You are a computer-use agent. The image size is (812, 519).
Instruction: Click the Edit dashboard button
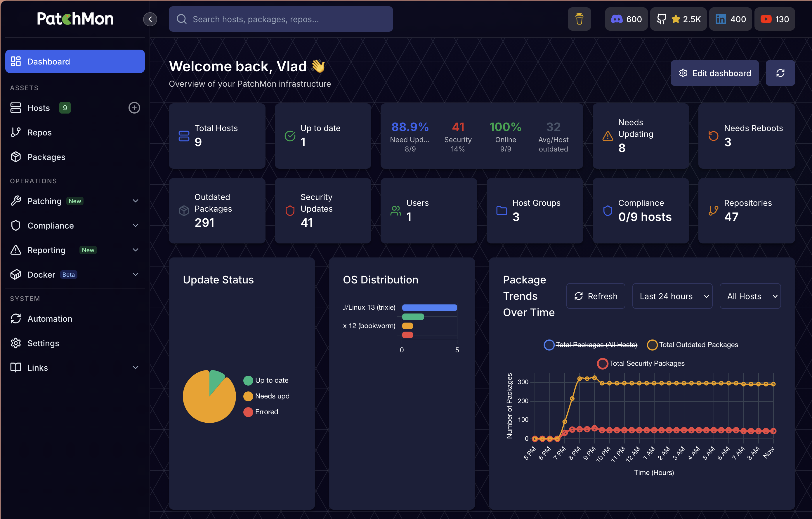click(x=714, y=73)
